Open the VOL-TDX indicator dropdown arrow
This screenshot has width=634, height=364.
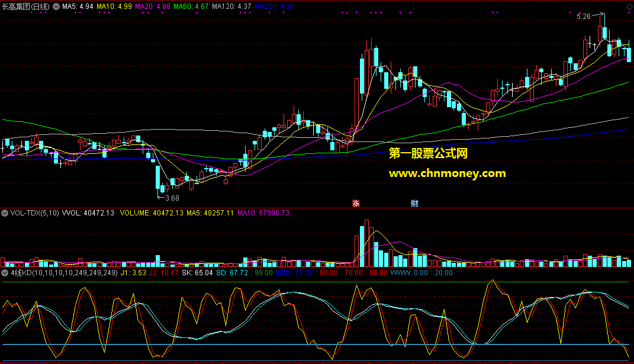(x=5, y=213)
